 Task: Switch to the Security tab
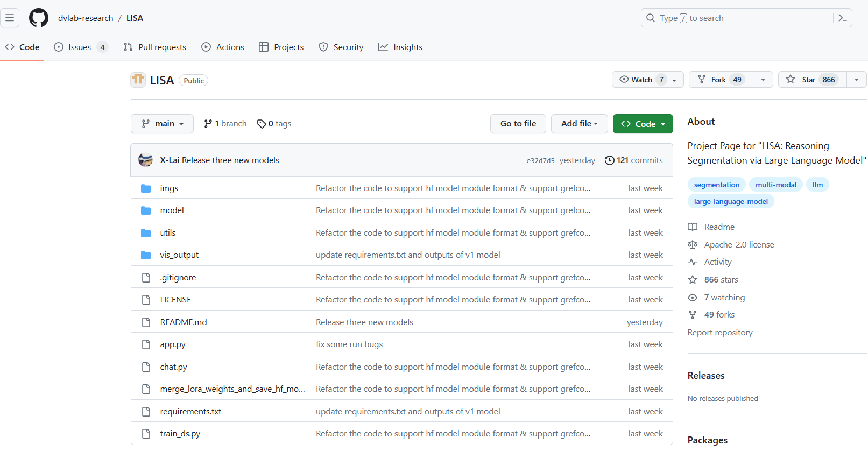(x=341, y=47)
